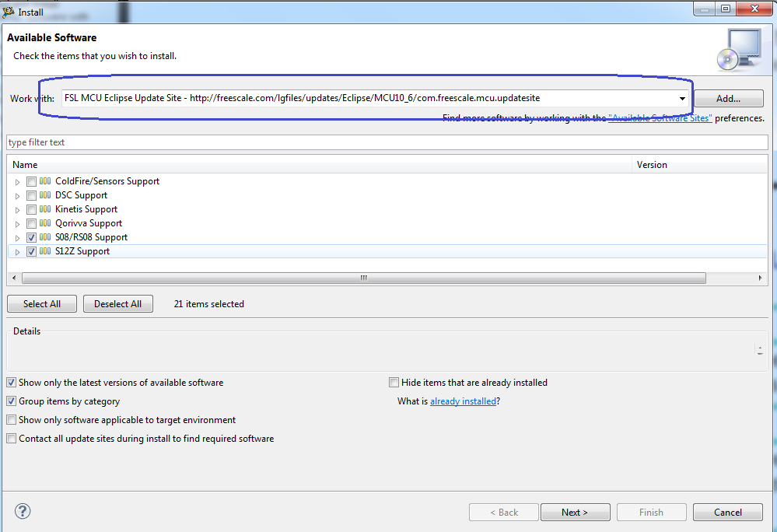
Task: Click the category icon beside Qorivva Support
Action: pos(45,223)
